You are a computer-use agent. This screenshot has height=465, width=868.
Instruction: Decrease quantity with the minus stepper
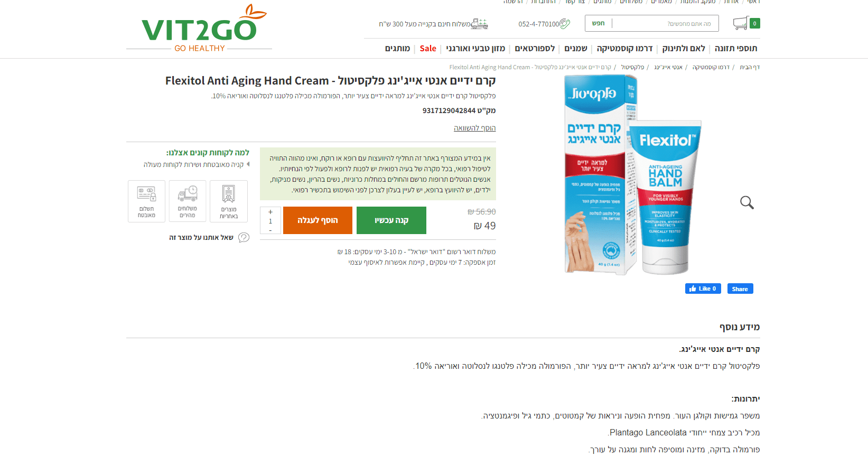point(270,230)
